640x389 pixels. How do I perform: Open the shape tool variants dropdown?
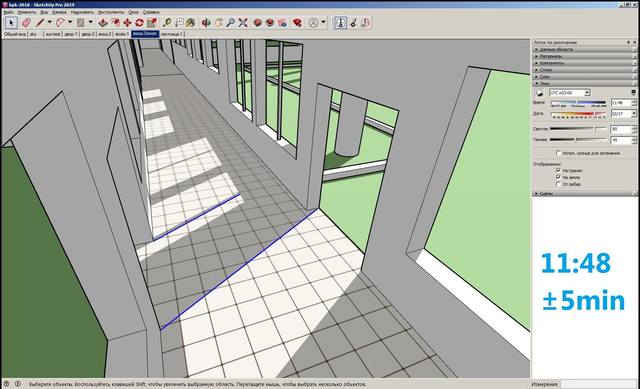pos(91,23)
